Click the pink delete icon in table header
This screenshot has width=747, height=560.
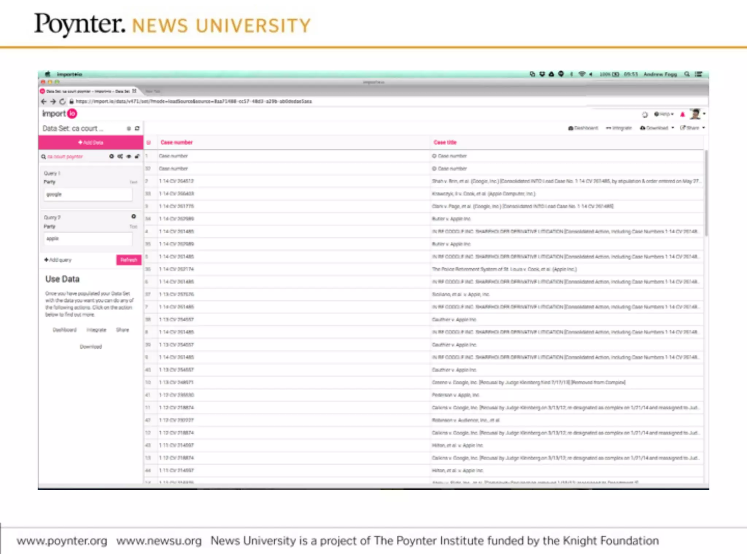click(148, 143)
